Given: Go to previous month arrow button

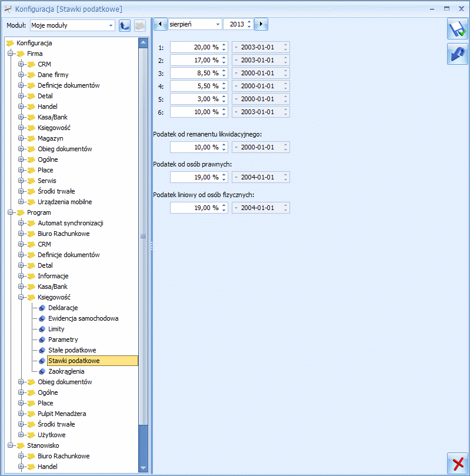Looking at the screenshot, I should 160,24.
